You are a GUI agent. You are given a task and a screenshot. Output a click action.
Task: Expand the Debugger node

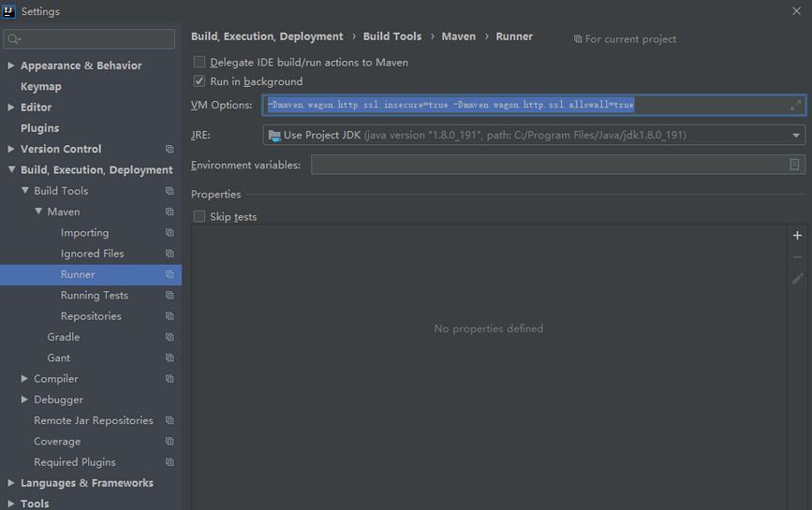(x=24, y=400)
